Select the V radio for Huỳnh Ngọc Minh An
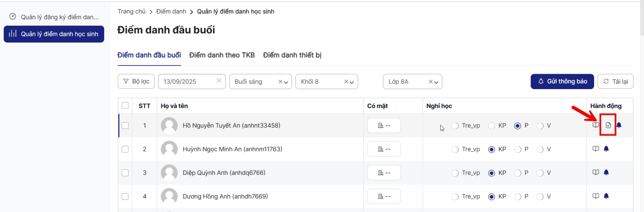Viewport: 644px width, 212px height. pyautogui.click(x=540, y=150)
